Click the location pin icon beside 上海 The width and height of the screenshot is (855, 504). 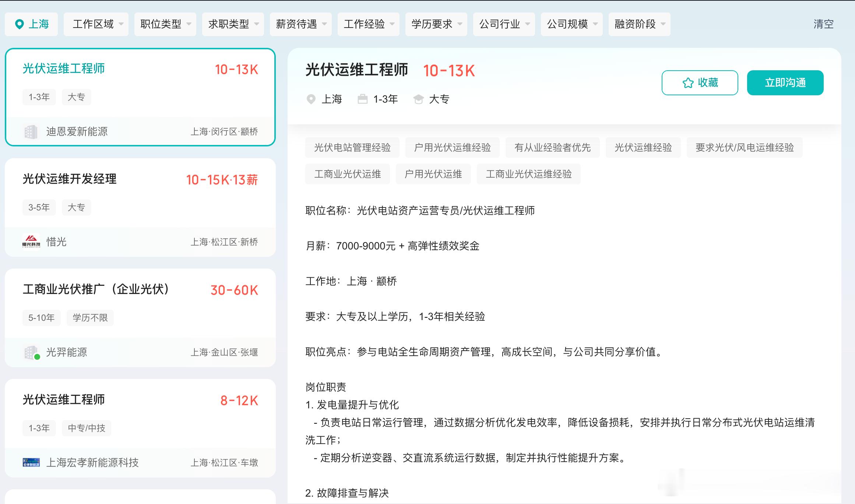(x=19, y=24)
